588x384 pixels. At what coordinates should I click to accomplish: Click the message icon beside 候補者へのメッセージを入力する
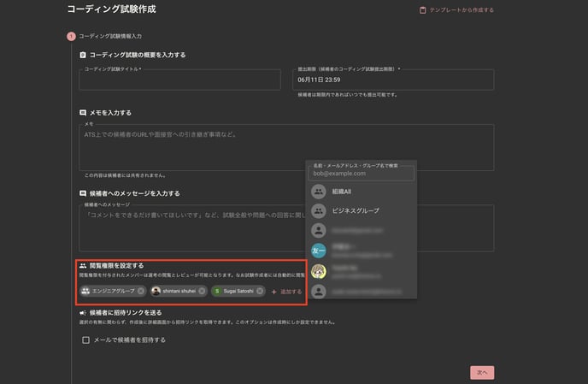click(83, 193)
